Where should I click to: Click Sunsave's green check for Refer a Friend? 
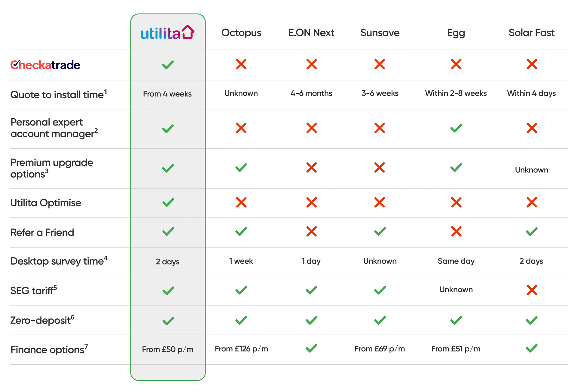click(x=380, y=232)
